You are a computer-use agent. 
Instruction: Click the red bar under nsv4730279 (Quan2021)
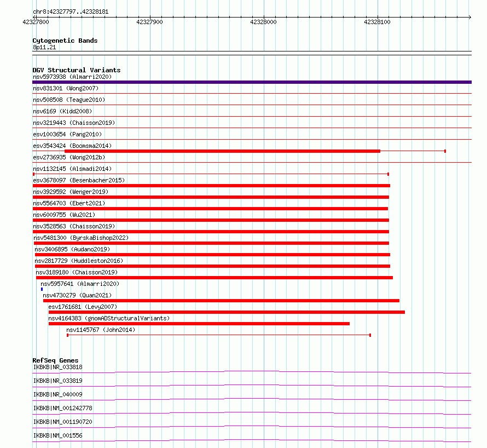click(221, 301)
